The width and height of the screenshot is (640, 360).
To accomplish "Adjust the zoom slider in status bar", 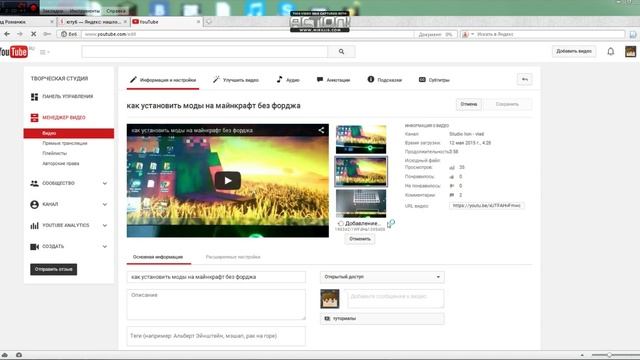I will [x=609, y=355].
